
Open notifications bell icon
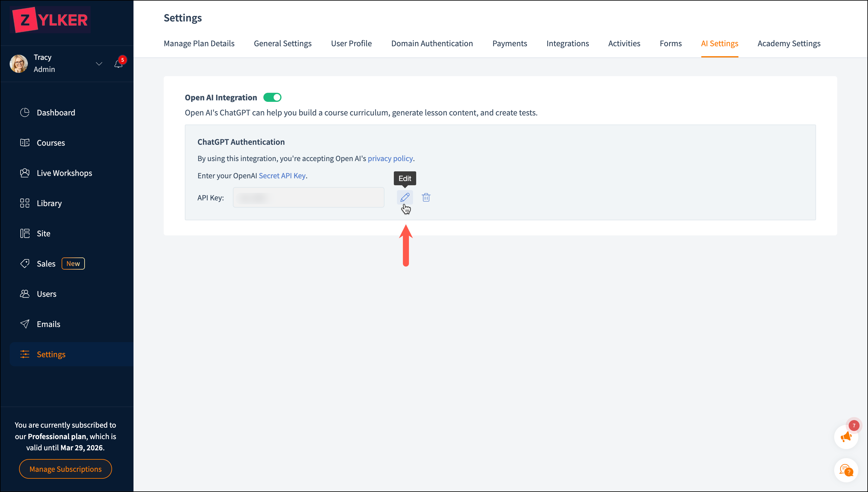(x=118, y=64)
